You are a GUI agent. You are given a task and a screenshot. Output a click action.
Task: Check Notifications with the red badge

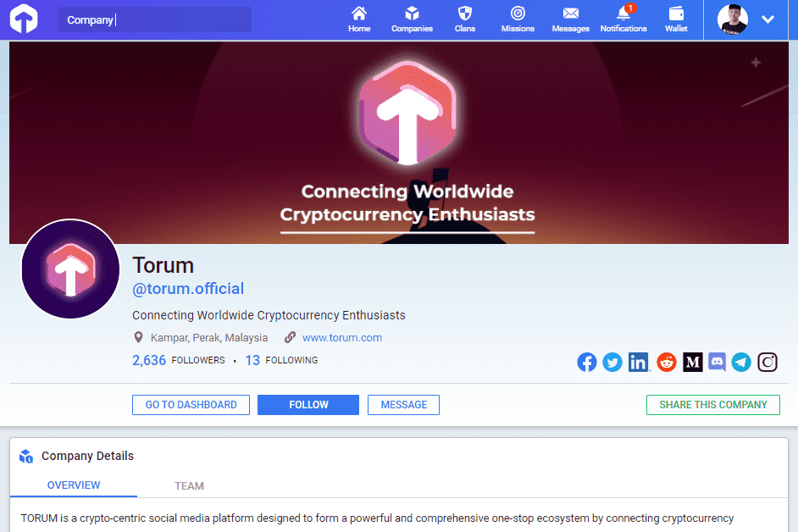coord(623,19)
